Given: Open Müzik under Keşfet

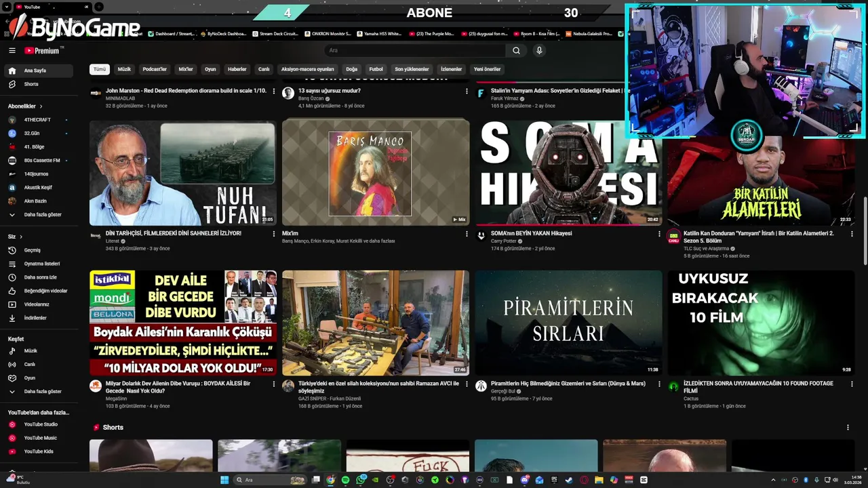Looking at the screenshot, I should (39, 351).
